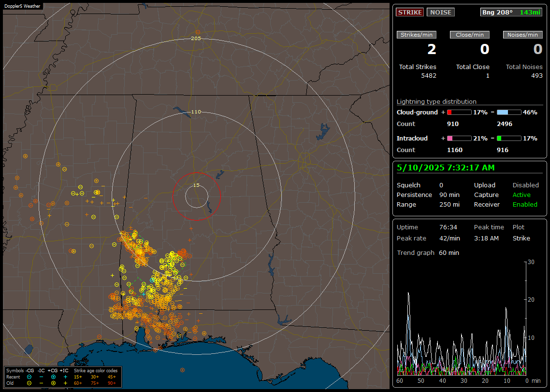The image size is (550, 392).
Task: Click the 15+ strike age color code
Action: click(x=78, y=377)
